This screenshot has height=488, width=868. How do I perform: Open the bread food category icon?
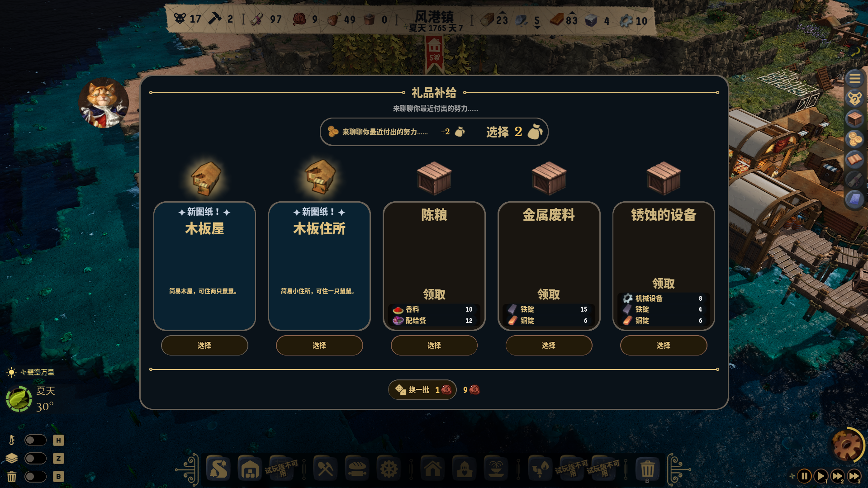(357, 469)
